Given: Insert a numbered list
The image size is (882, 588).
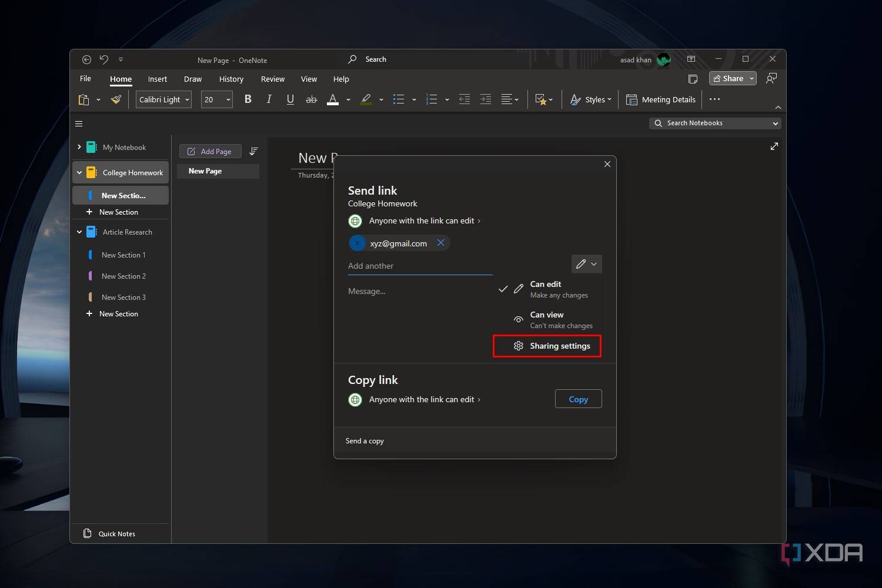Looking at the screenshot, I should coord(432,99).
